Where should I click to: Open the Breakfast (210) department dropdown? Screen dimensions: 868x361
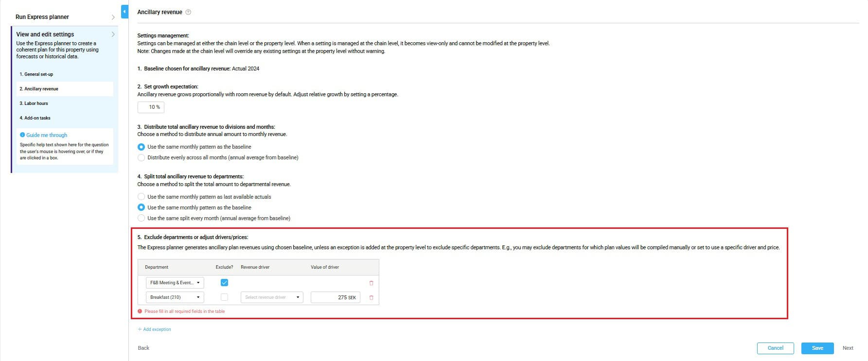click(175, 297)
